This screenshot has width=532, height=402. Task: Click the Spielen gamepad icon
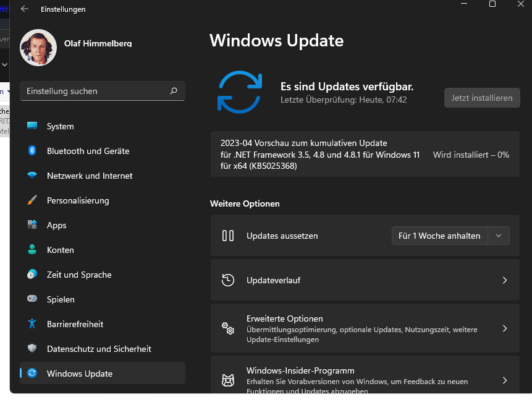coord(32,299)
